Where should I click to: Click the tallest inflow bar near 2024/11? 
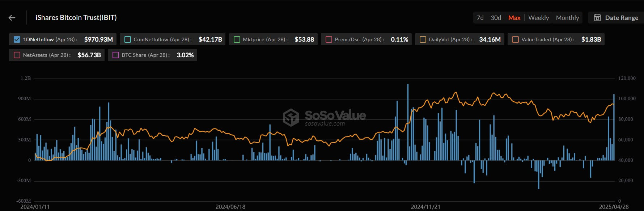click(408, 123)
